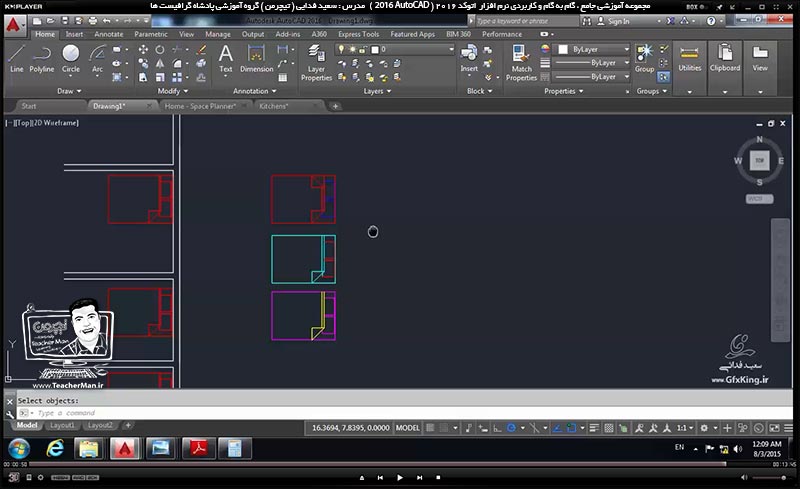Click the Table icon in Annotation panel
This screenshot has width=800, height=489.
(283, 78)
